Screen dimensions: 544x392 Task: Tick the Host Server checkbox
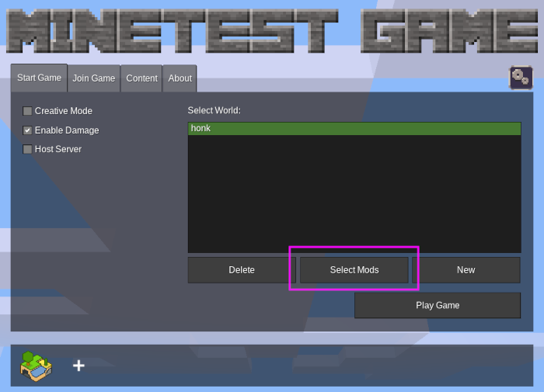tap(27, 149)
